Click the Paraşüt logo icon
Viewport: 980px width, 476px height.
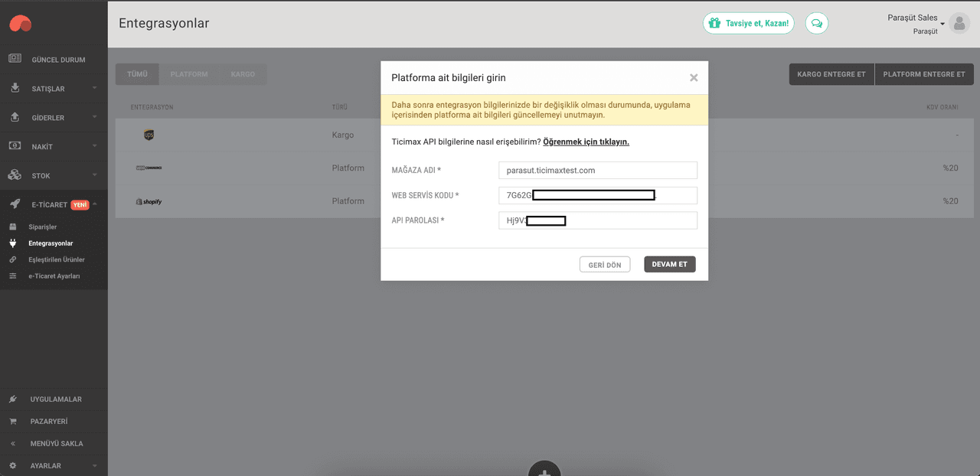tap(20, 24)
